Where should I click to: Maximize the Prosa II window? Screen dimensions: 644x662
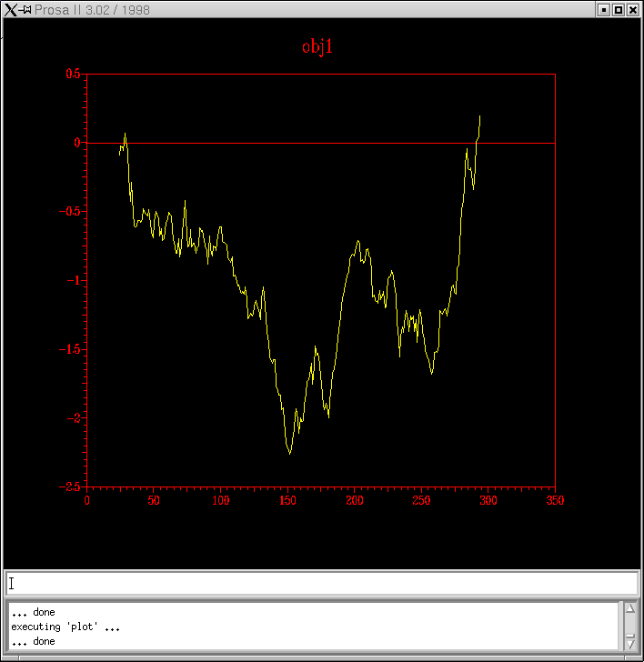click(619, 10)
